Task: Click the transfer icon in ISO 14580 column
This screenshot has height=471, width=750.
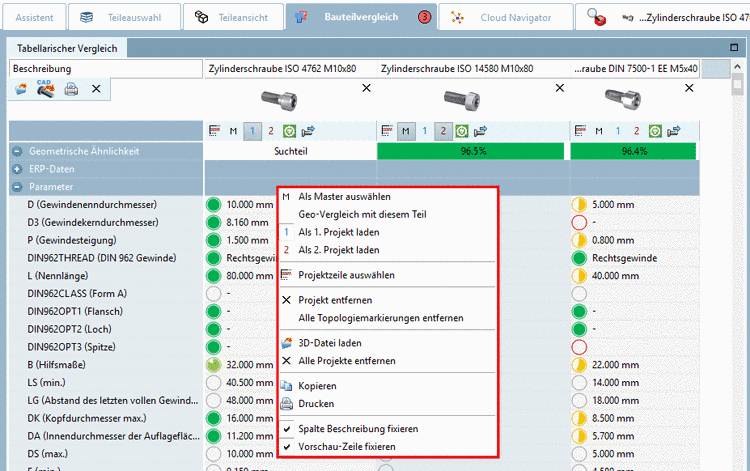Action: (x=481, y=131)
